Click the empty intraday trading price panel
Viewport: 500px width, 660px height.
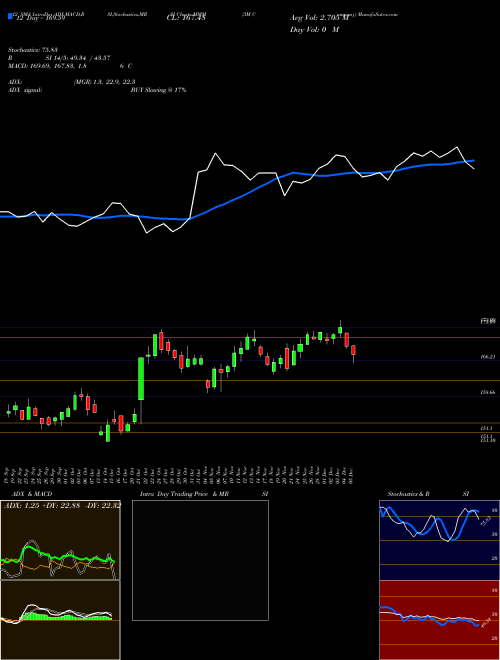coord(200,560)
